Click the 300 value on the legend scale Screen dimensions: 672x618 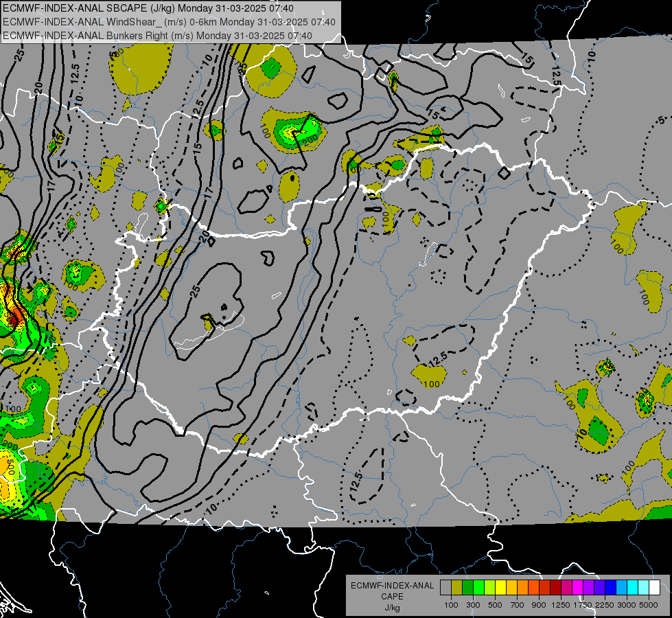(473, 605)
